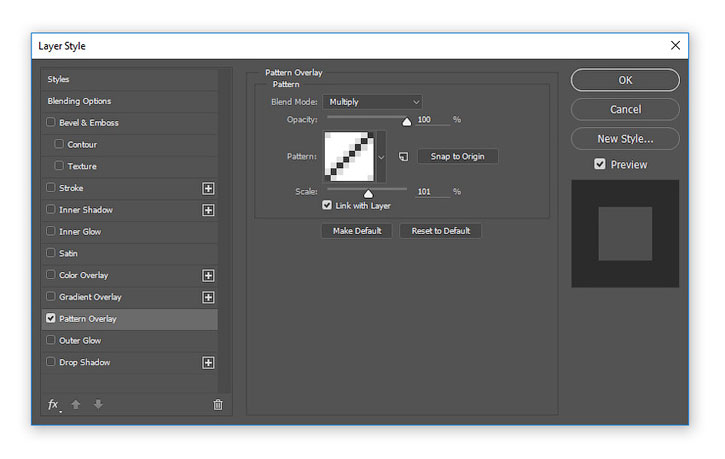This screenshot has height=459, width=725.
Task: Add another Drop Shadow with plus icon
Action: [x=208, y=363]
